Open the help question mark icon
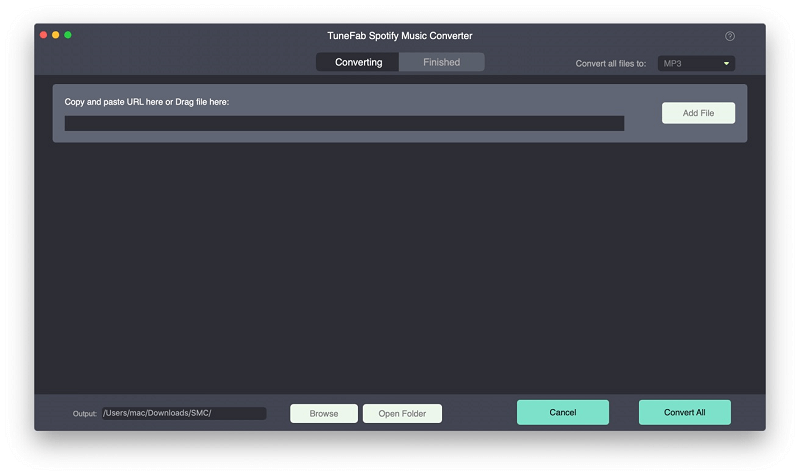Screen dimensions: 800x476 730,36
